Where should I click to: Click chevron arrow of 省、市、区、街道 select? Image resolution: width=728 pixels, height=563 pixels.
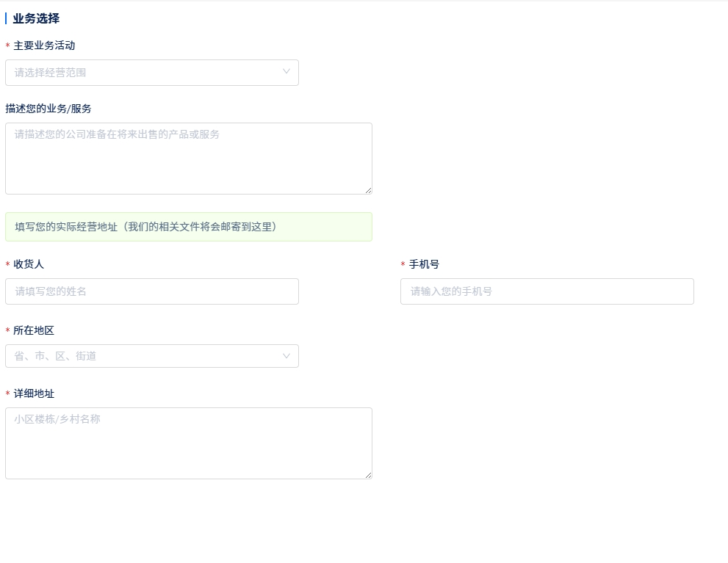(286, 356)
